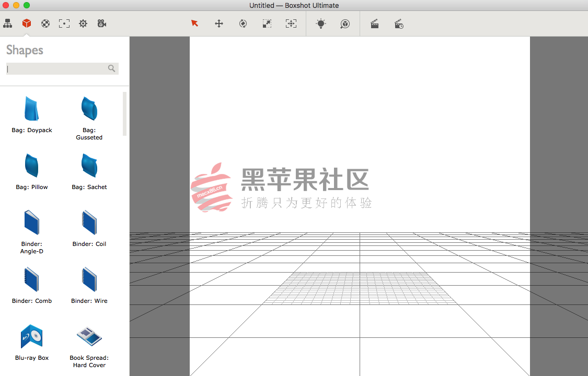
Task: Add the Bag: Gusseted shape
Action: click(89, 119)
